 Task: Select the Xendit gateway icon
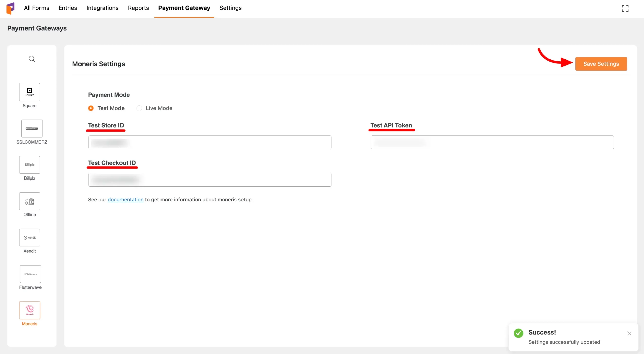click(29, 237)
